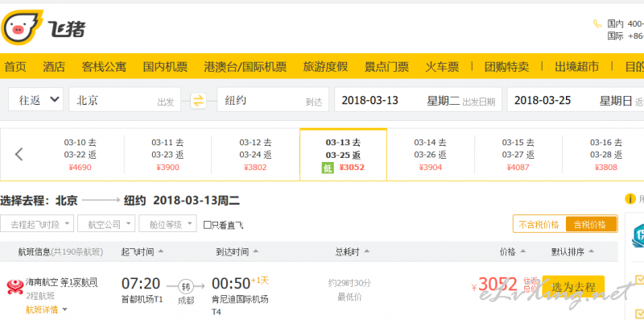
Task: Click the green 低 low-price badge
Action: point(328,168)
